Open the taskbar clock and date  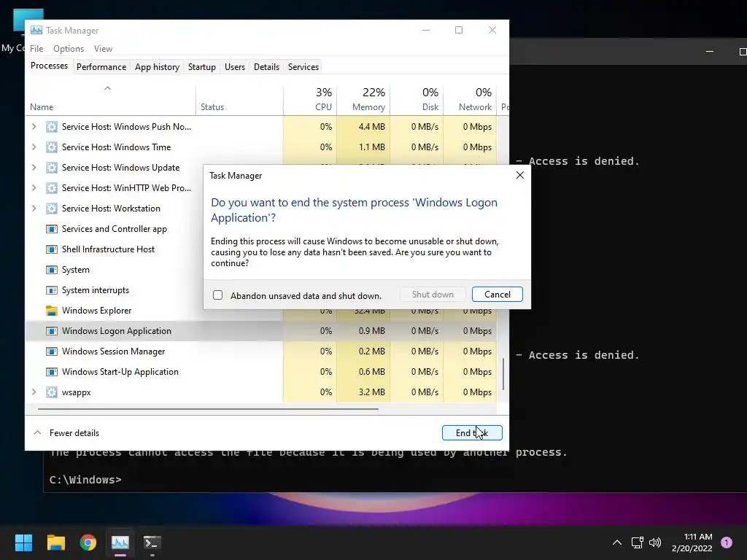tap(692, 542)
